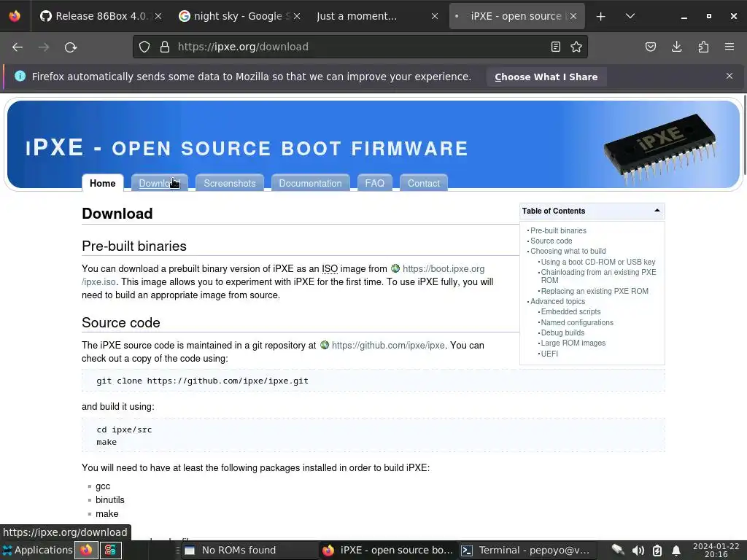Image resolution: width=747 pixels, height=560 pixels.
Task: Bookmark this page with the star icon
Action: [x=576, y=47]
